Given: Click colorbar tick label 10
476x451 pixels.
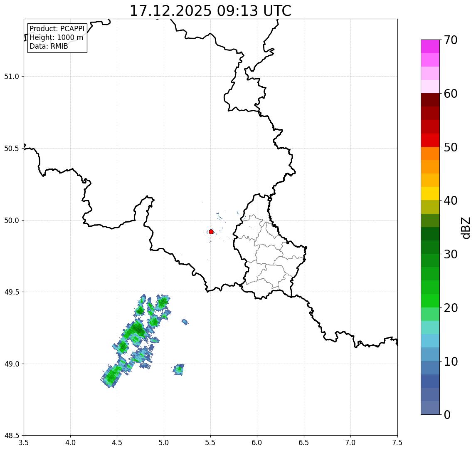Looking at the screenshot, I should [451, 362].
